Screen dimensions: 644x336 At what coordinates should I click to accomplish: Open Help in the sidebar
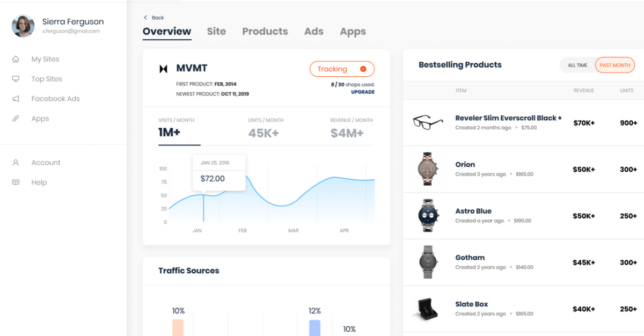(39, 182)
